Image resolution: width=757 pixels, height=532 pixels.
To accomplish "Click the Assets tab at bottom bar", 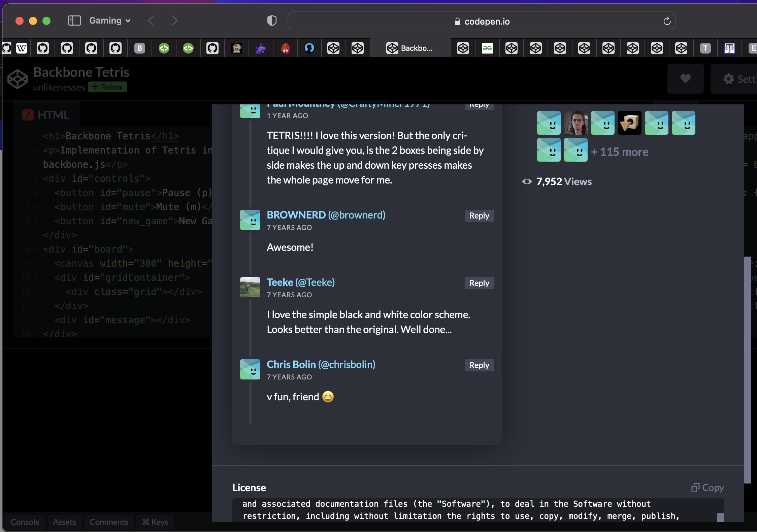I will (64, 522).
